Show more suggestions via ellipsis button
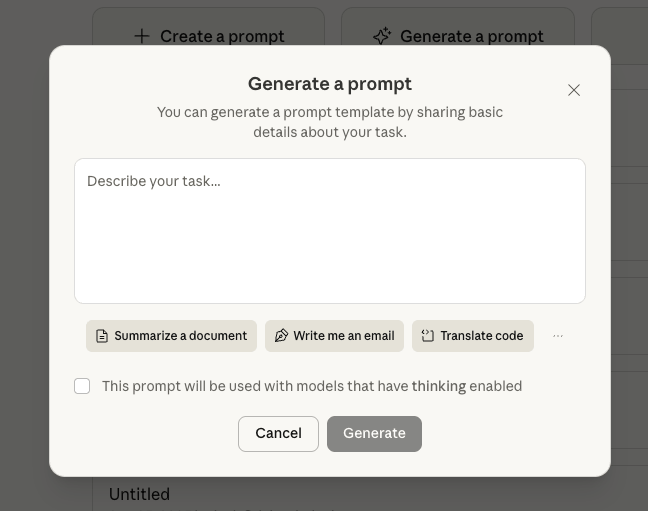Image resolution: width=648 pixels, height=511 pixels. tap(558, 336)
